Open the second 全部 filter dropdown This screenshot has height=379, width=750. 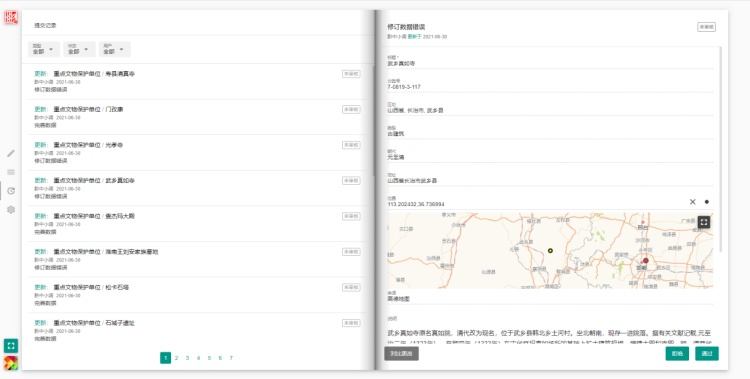tap(79, 49)
